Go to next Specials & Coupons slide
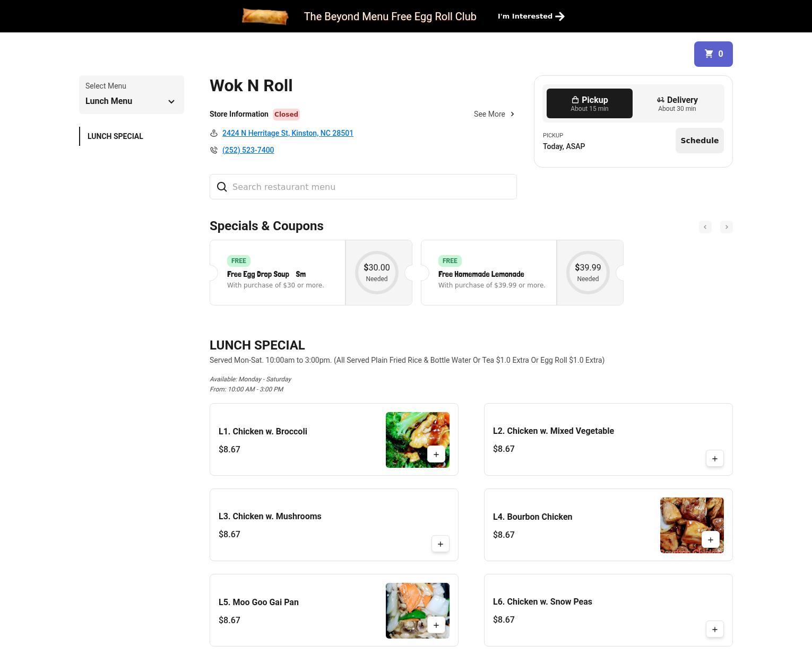The image size is (812, 655). (x=727, y=227)
